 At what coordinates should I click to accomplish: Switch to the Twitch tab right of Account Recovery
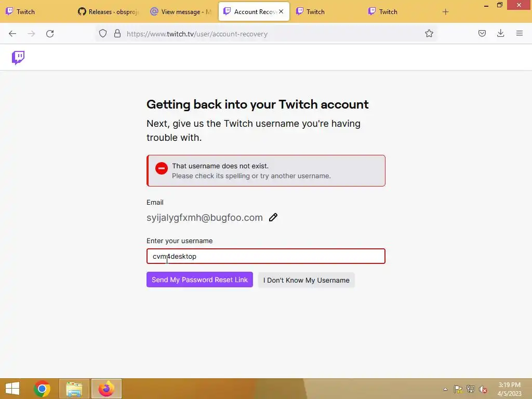pos(326,11)
